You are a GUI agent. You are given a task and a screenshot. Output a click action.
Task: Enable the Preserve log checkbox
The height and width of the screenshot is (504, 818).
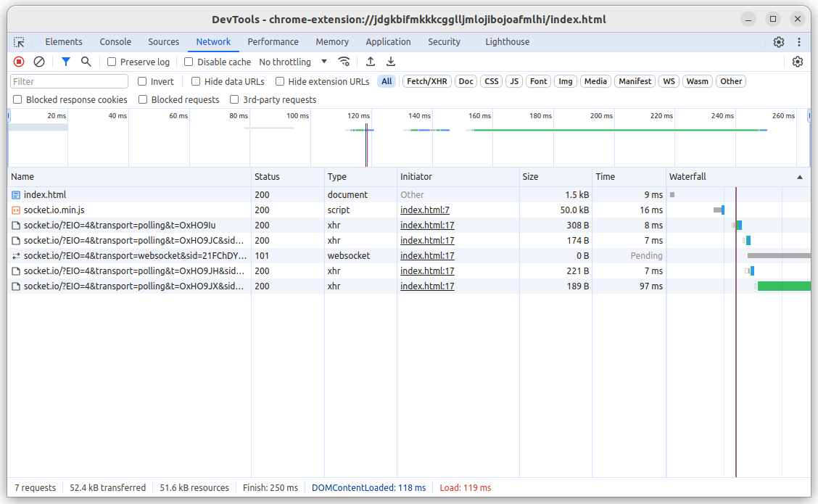pyautogui.click(x=112, y=62)
